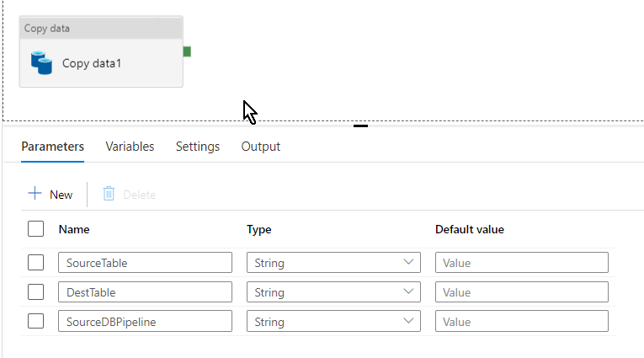Expand the DestTable Type dropdown
644x358 pixels.
tap(333, 291)
